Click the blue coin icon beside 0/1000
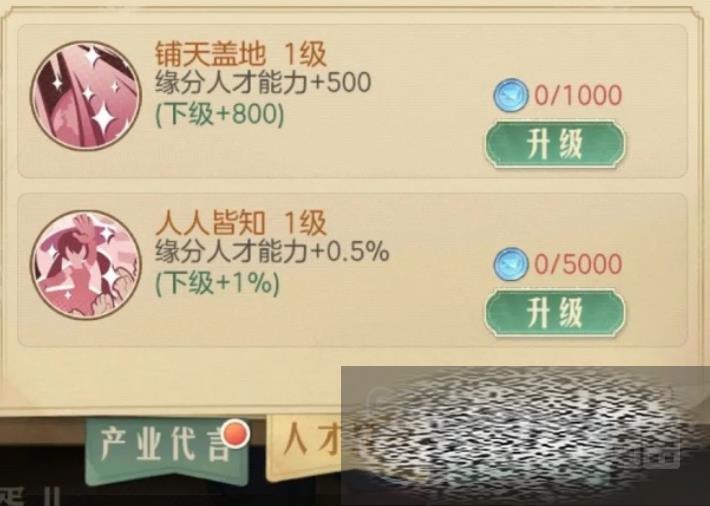Image resolution: width=710 pixels, height=506 pixels. pos(510,95)
